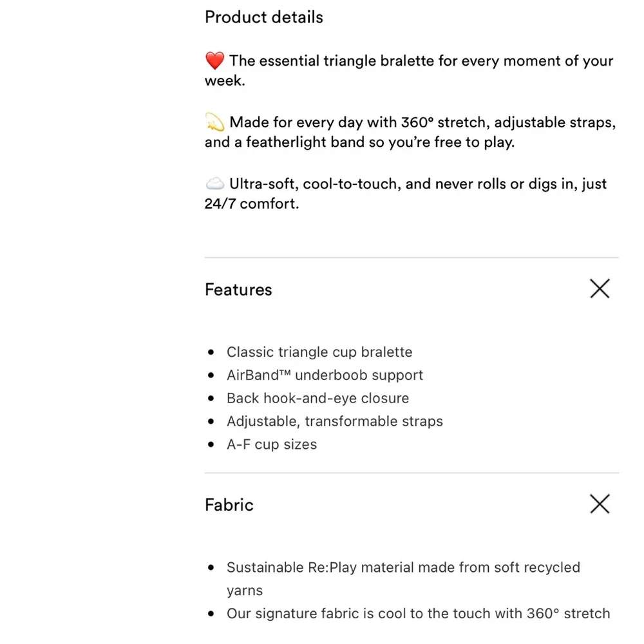The image size is (644, 644).
Task: Select the 'Classic triangle cup bralette' bullet
Action: [x=319, y=352]
